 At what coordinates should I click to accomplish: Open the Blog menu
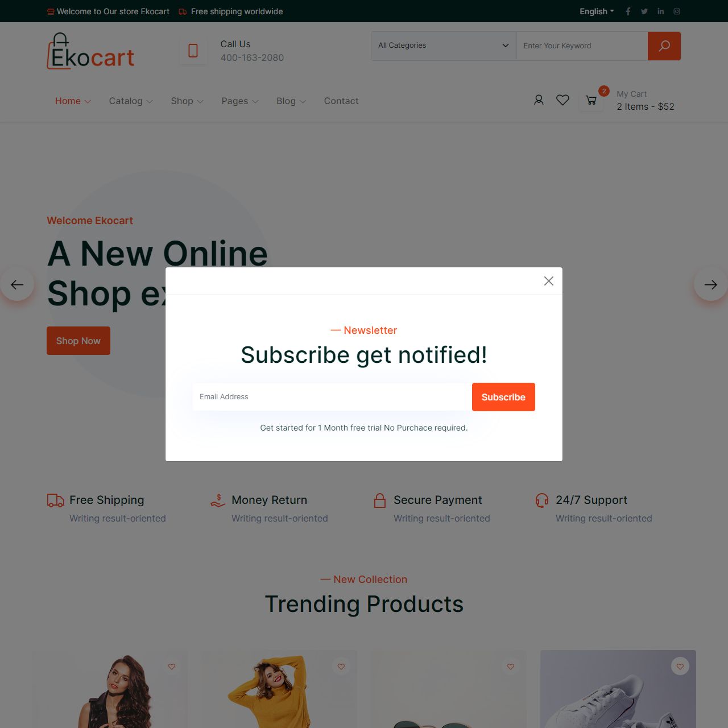click(291, 101)
